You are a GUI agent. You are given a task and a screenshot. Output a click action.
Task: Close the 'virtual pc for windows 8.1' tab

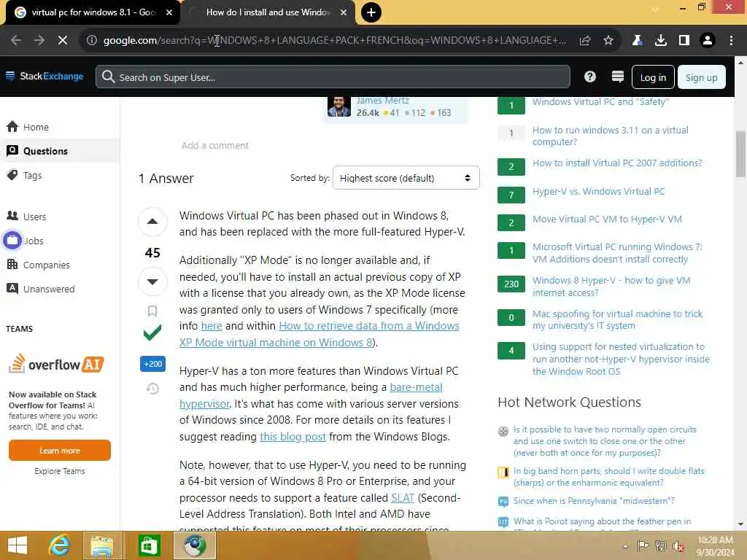point(169,12)
